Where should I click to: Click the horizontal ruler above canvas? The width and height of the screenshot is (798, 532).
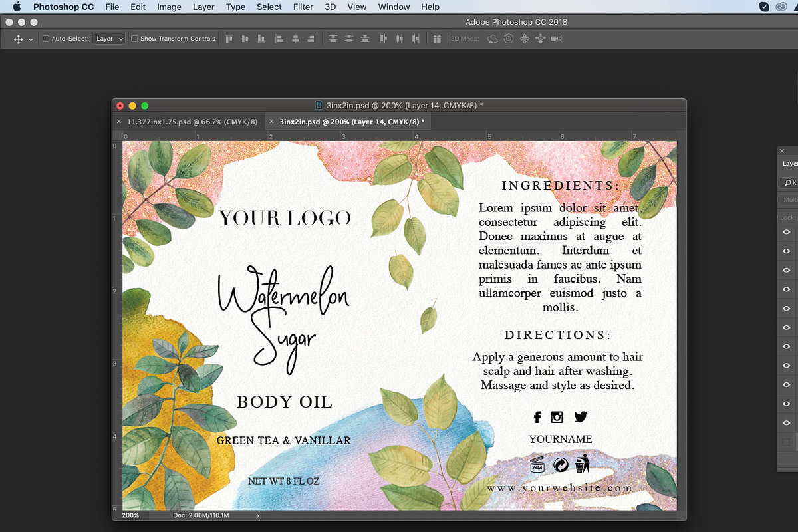[400, 136]
